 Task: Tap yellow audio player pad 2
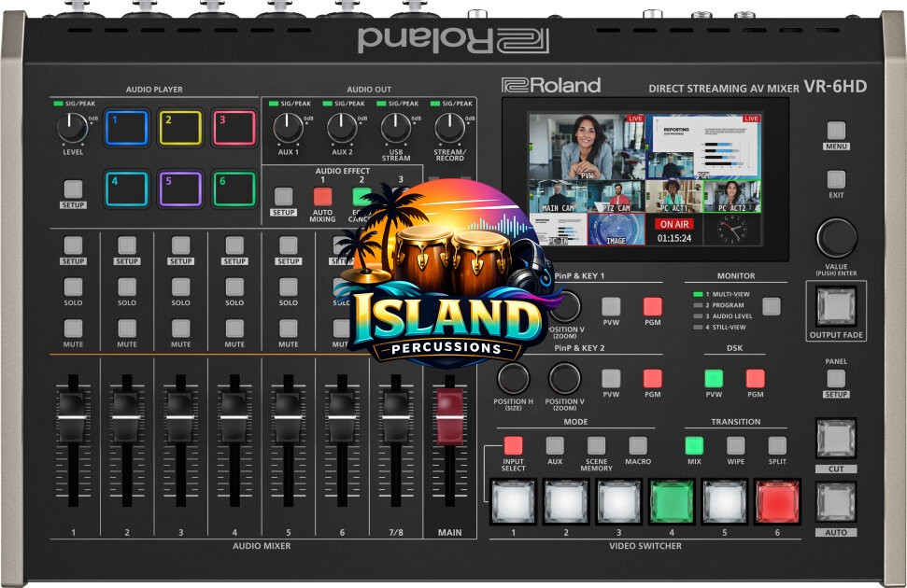180,128
